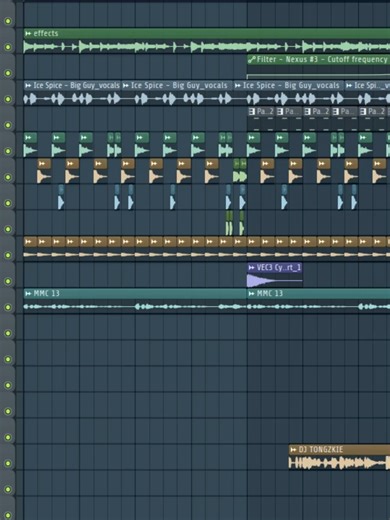Mute the DJ TONGZKIE track
Image resolution: width=390 pixels, height=520 pixels.
8,463
